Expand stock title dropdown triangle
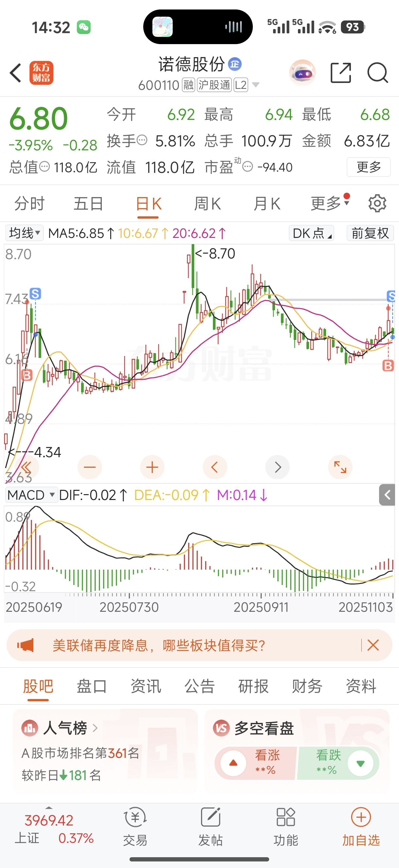The image size is (399, 868). pos(256,85)
